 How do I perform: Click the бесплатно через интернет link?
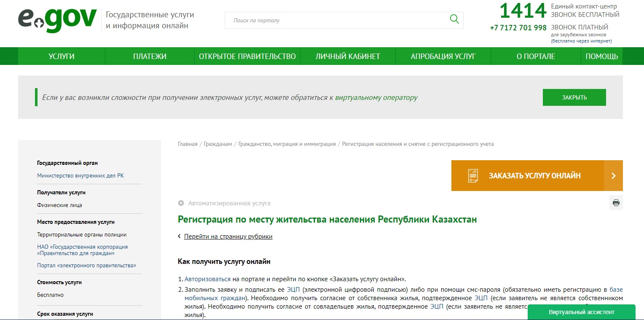coord(581,41)
